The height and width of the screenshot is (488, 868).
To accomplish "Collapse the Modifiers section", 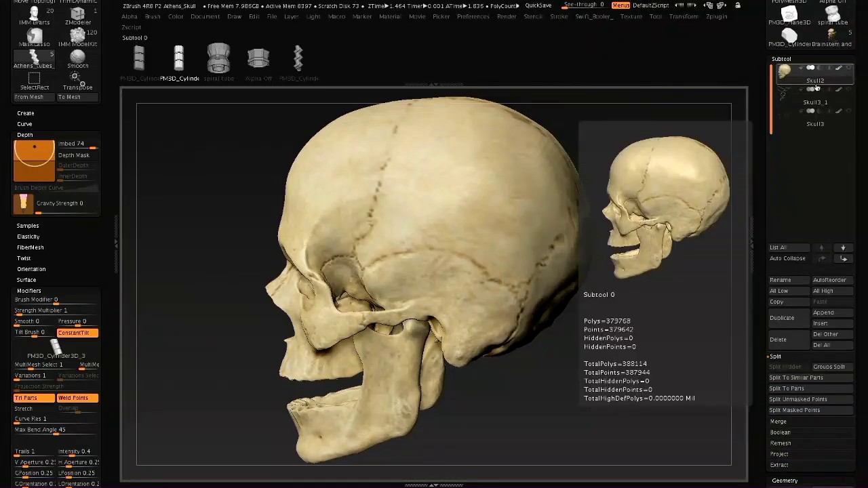I will [29, 291].
